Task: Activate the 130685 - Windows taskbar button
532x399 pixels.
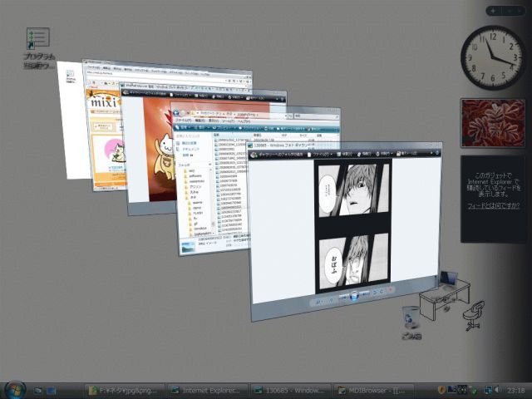Action: (290, 391)
